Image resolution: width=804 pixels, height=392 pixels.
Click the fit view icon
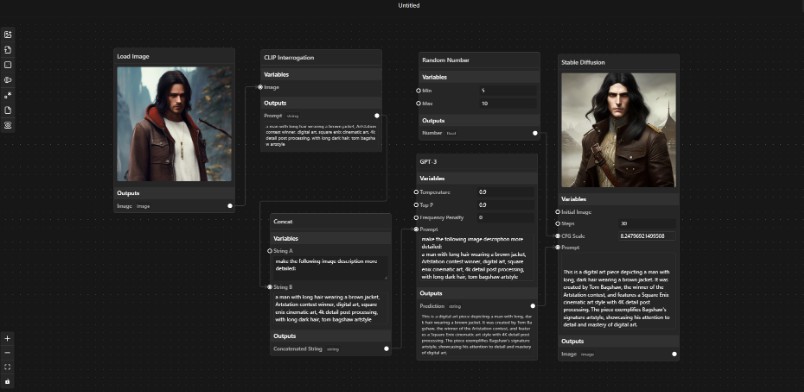[x=7, y=367]
